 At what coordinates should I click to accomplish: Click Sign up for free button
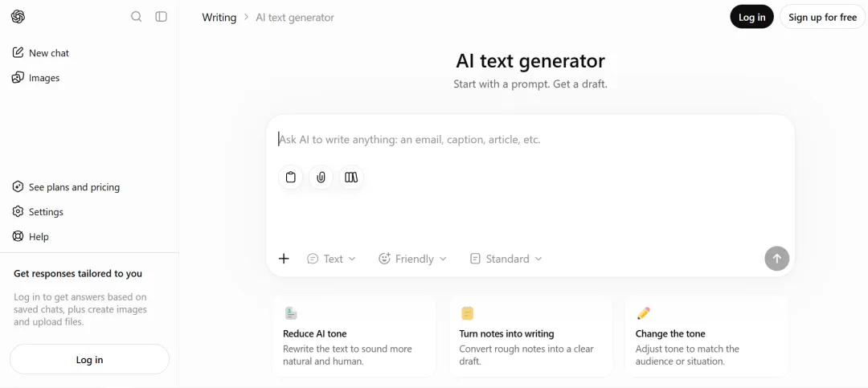(x=823, y=17)
